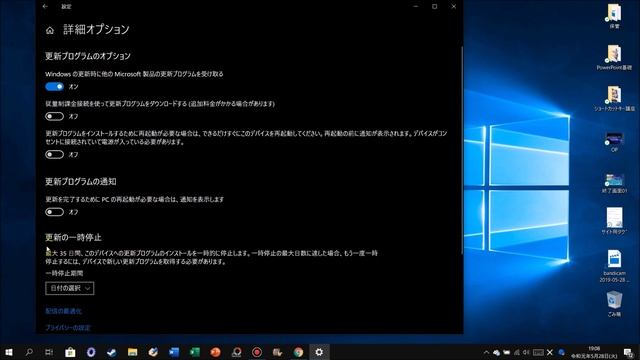Open the pause period date dropdown
Viewport: 640px width, 360px height.
coord(70,288)
